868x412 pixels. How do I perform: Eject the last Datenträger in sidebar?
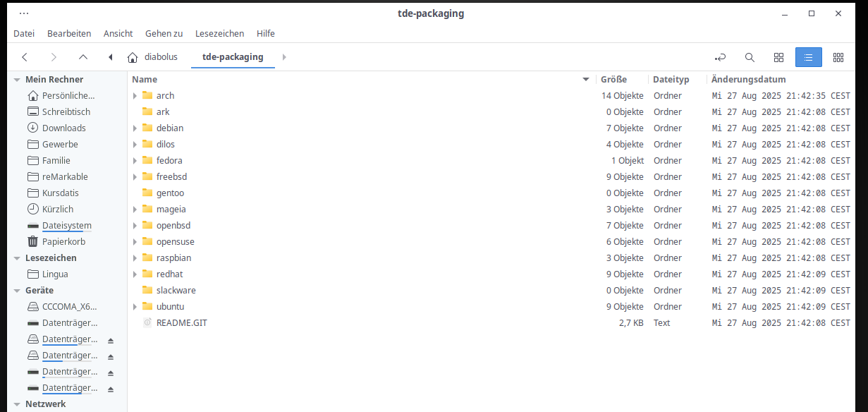click(111, 389)
